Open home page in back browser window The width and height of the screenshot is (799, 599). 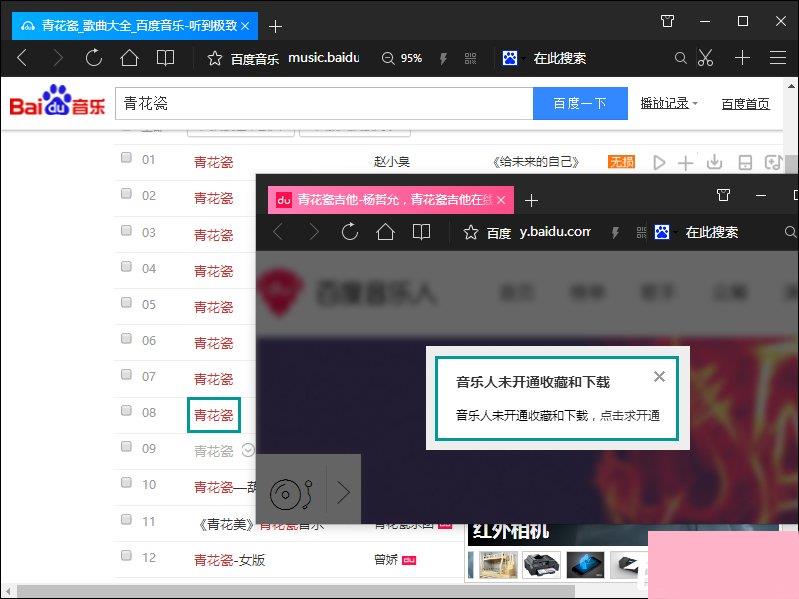[x=129, y=58]
